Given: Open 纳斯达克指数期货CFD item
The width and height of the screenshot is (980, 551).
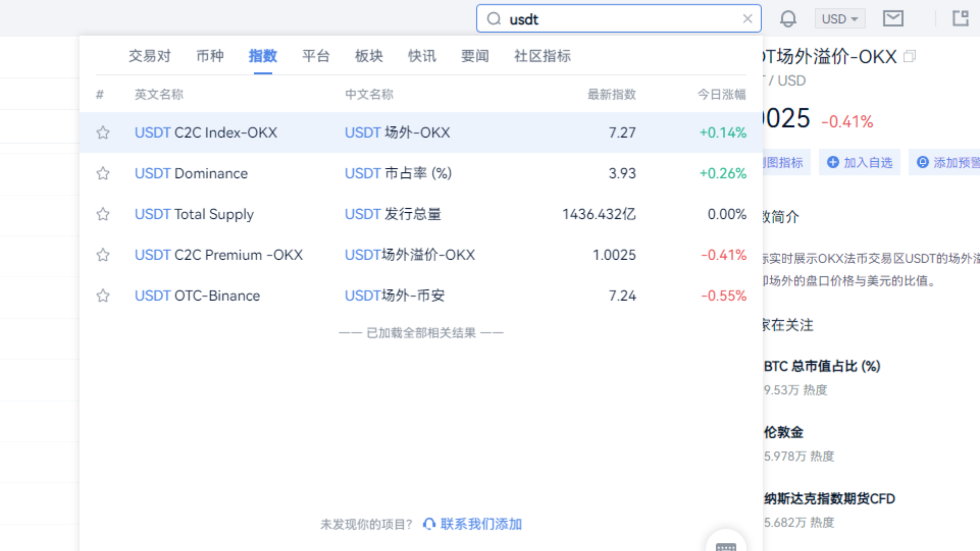Looking at the screenshot, I should [829, 498].
